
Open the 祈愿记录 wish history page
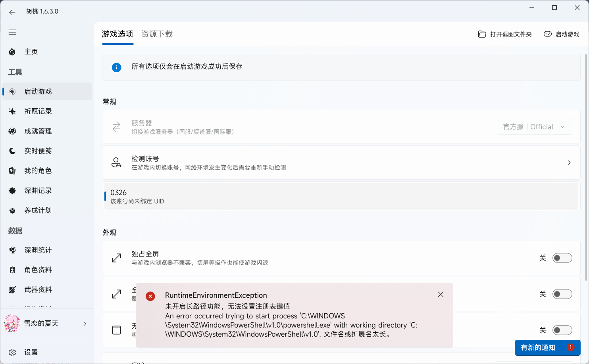tap(39, 111)
